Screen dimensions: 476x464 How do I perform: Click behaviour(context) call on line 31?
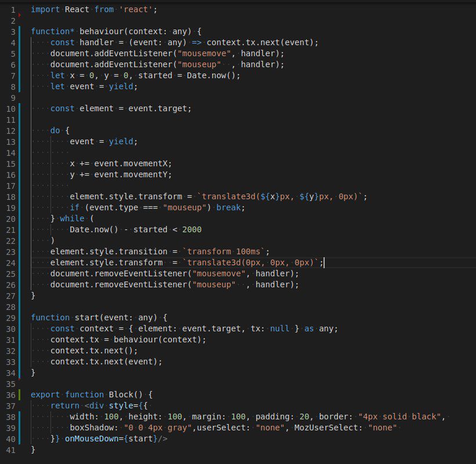tap(157, 339)
